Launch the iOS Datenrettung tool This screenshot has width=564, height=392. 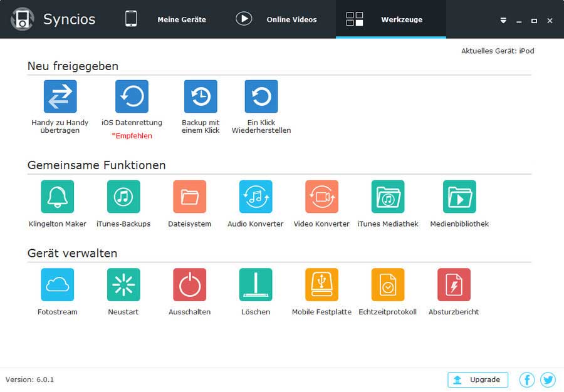click(132, 96)
